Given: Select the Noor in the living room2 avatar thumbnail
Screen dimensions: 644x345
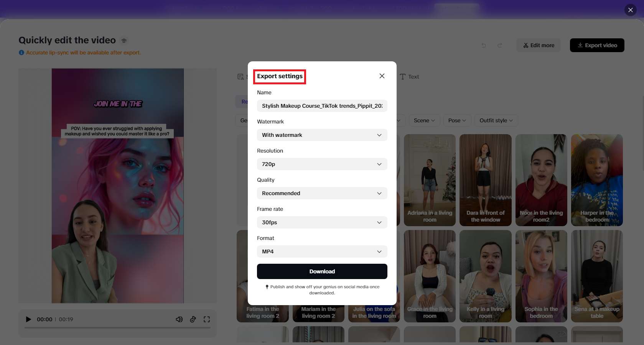Looking at the screenshot, I should (x=541, y=180).
